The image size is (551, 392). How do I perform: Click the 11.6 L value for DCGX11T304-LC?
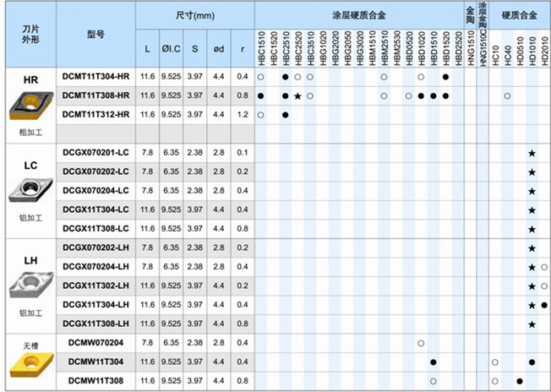[x=148, y=210]
